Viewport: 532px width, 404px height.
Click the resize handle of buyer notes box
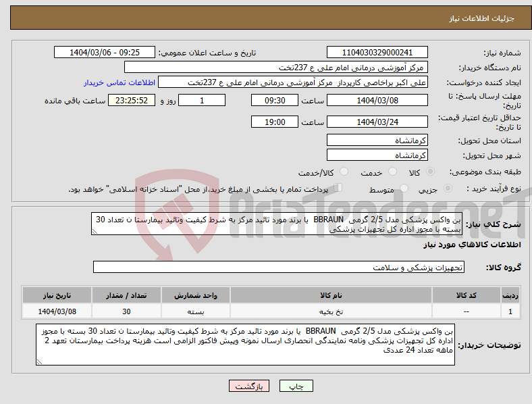point(39,362)
